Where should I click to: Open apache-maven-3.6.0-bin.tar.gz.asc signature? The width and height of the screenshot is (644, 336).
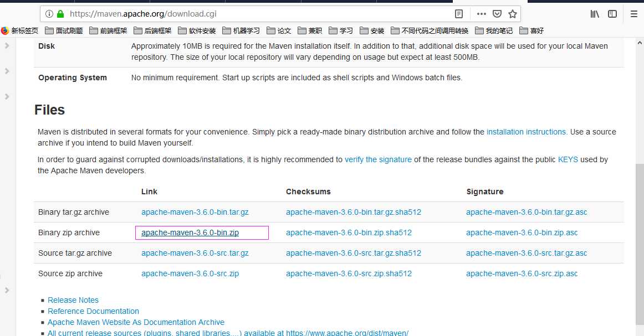[526, 212]
